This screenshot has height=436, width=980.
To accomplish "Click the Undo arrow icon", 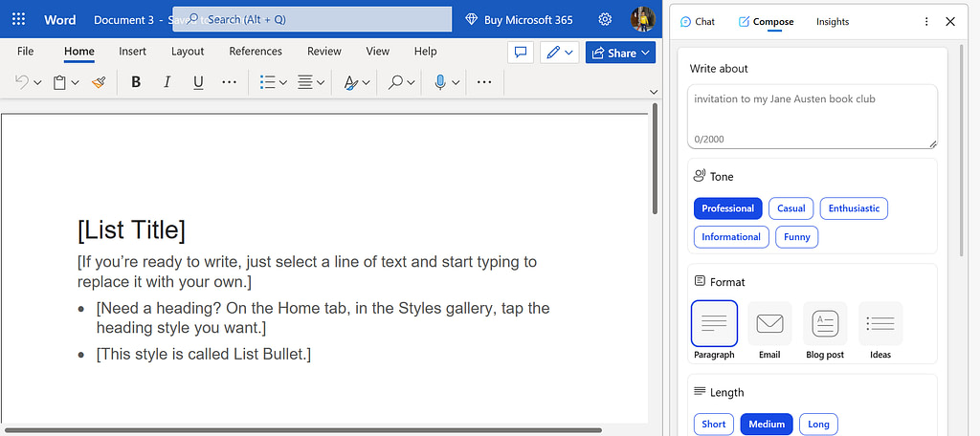I will (x=22, y=82).
